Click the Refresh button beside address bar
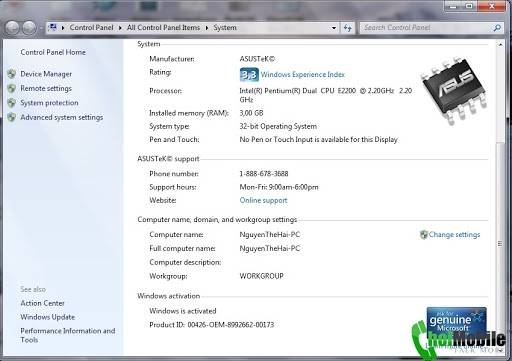This screenshot has height=361, width=512. [x=348, y=28]
